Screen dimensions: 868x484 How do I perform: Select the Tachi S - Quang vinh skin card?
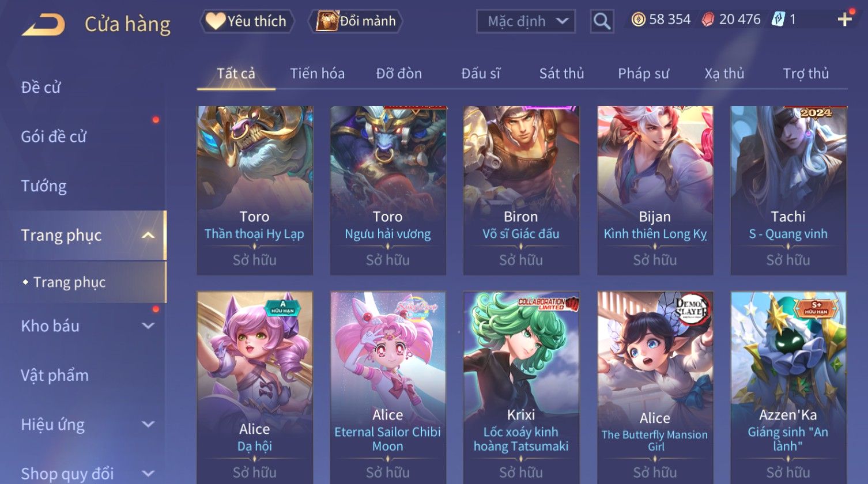click(788, 190)
